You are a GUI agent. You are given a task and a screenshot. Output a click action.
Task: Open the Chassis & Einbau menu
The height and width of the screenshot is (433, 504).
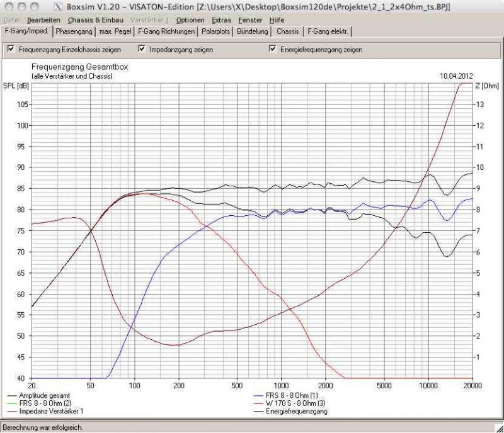(x=96, y=20)
